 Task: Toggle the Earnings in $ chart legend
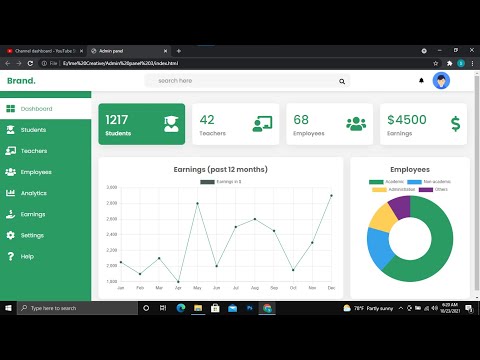pyautogui.click(x=220, y=182)
